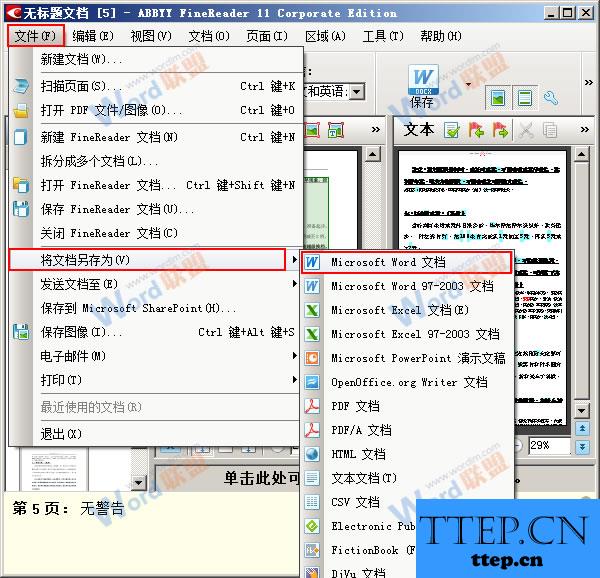Expand 文本 pane toolbar overflow chevron

click(584, 130)
